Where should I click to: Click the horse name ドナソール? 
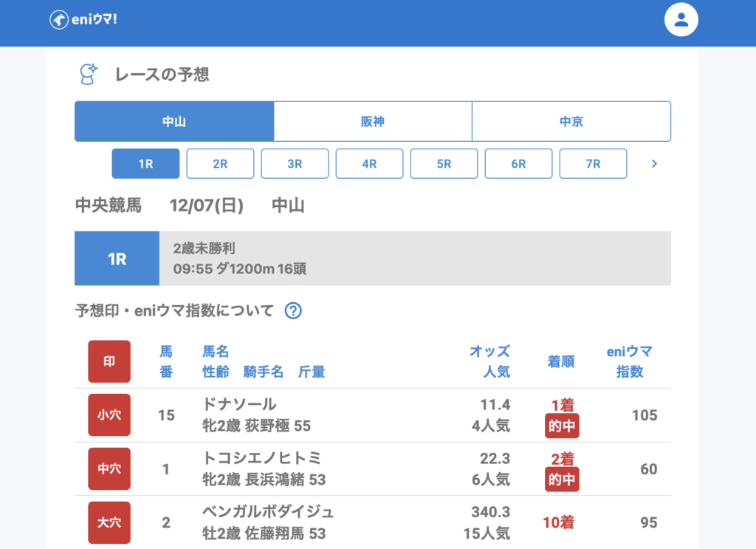click(x=239, y=404)
